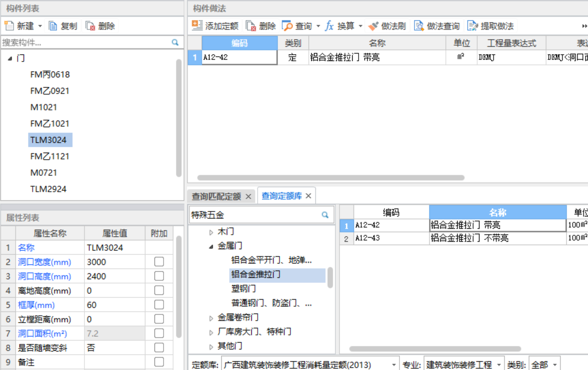
Task: Open the 类别 dropdown
Action: [555, 365]
